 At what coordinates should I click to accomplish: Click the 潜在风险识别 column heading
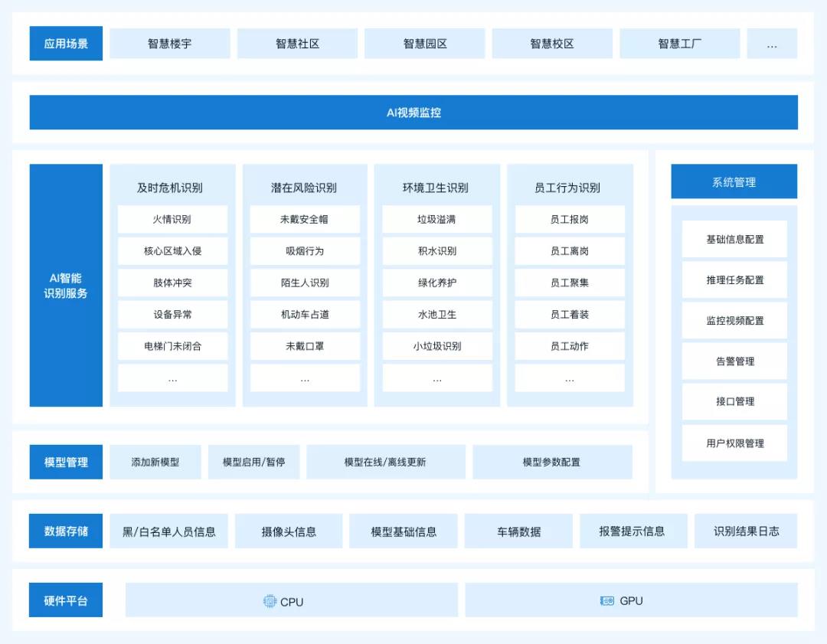(304, 188)
